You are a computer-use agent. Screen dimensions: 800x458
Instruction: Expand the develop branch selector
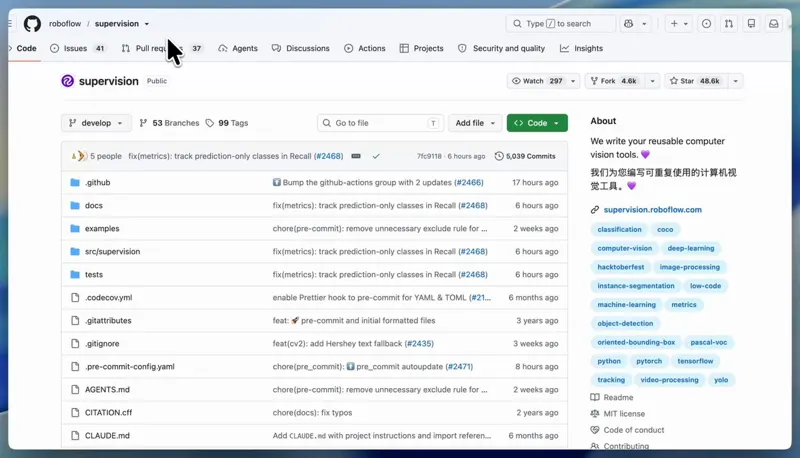pos(96,123)
